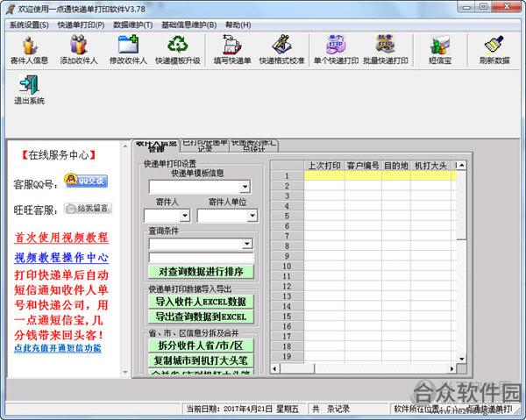The height and width of the screenshot is (420, 526).
Task: Open the 修改收件人 edit recipient tool
Action: [x=128, y=50]
